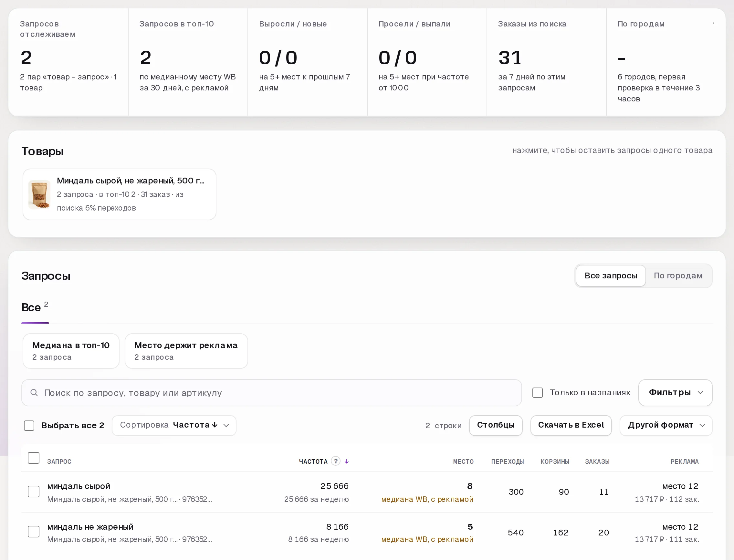Expand the Другой формат dropdown
Image resolution: width=734 pixels, height=560 pixels.
(666, 425)
